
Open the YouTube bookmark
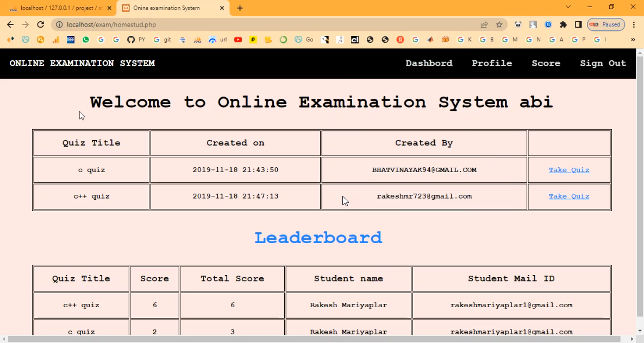point(238,40)
